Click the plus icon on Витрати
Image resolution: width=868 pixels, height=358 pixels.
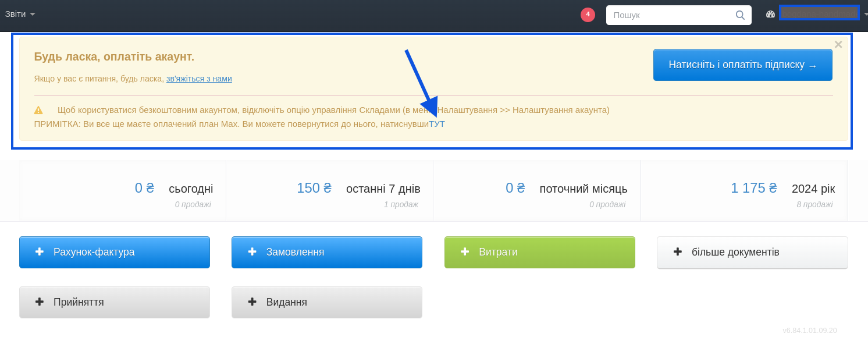465,252
